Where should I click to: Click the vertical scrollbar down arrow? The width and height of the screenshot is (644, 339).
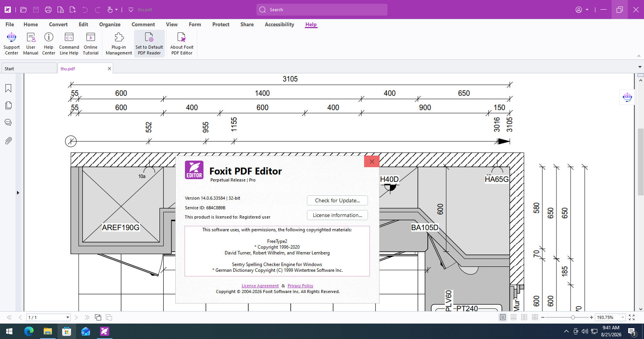pyautogui.click(x=641, y=309)
